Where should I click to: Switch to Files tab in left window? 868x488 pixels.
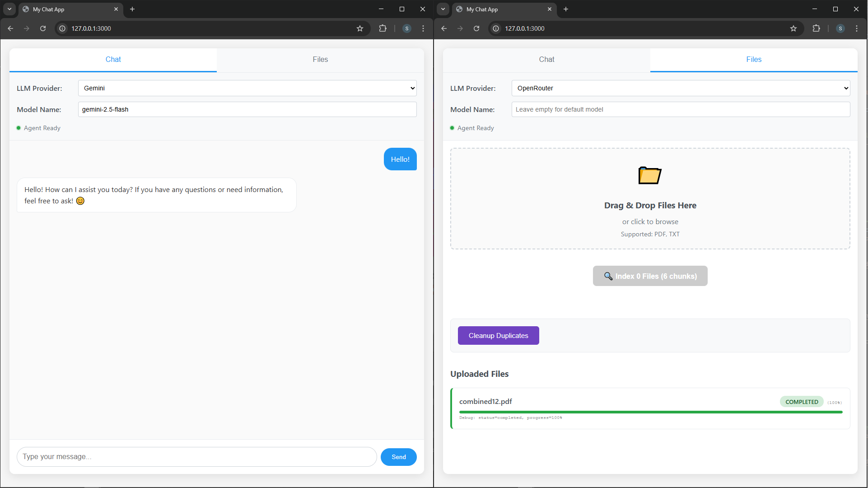[320, 60]
